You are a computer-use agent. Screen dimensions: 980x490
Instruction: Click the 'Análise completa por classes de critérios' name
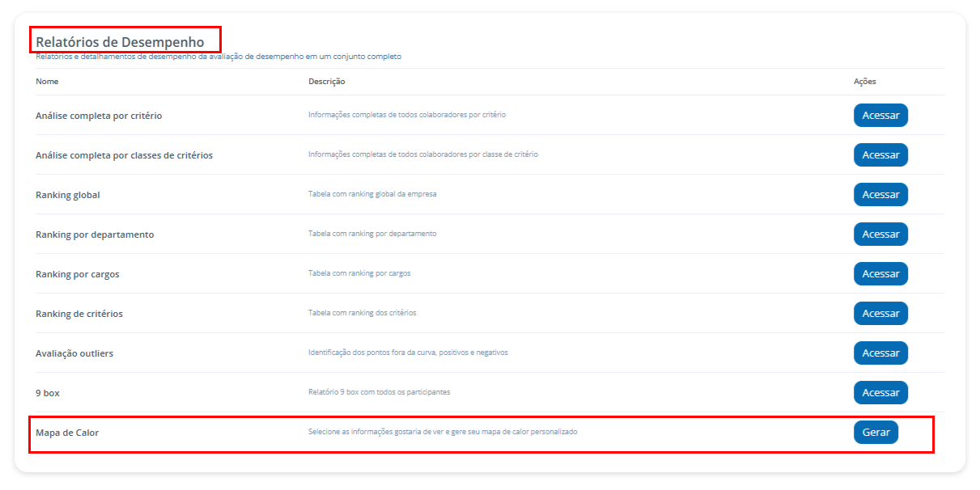124,155
